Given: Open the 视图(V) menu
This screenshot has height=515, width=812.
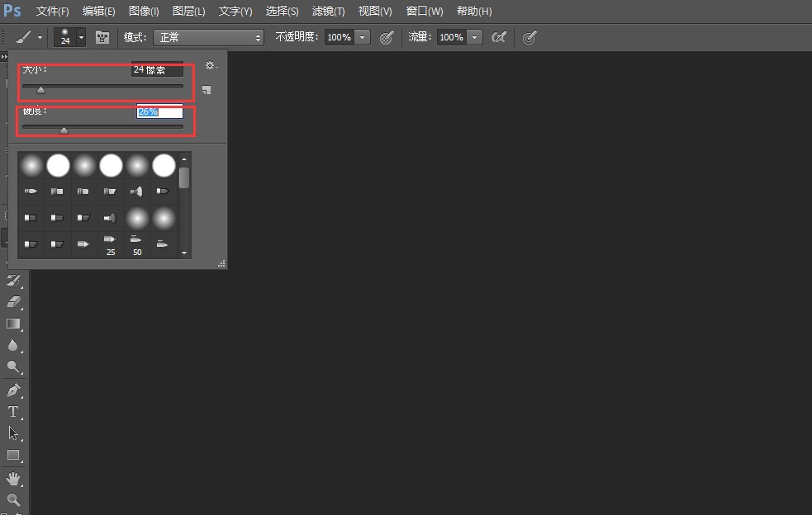Looking at the screenshot, I should click(375, 11).
